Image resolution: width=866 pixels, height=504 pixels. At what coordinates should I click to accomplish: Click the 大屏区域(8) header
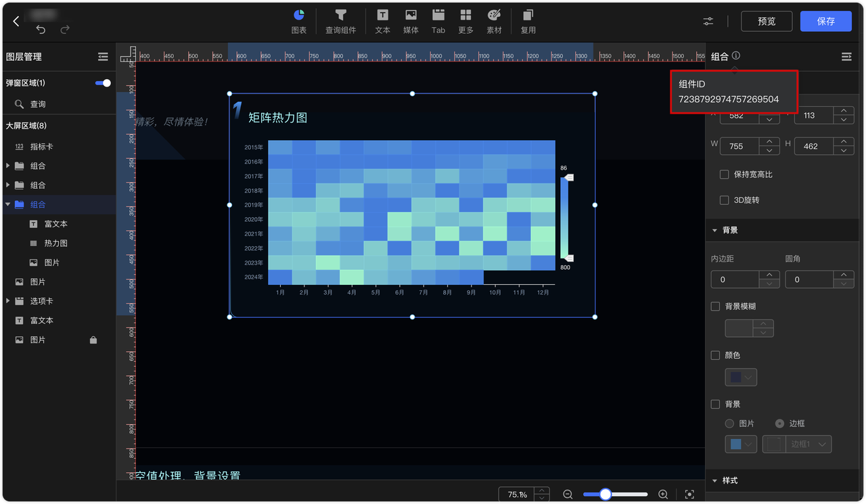(26, 126)
